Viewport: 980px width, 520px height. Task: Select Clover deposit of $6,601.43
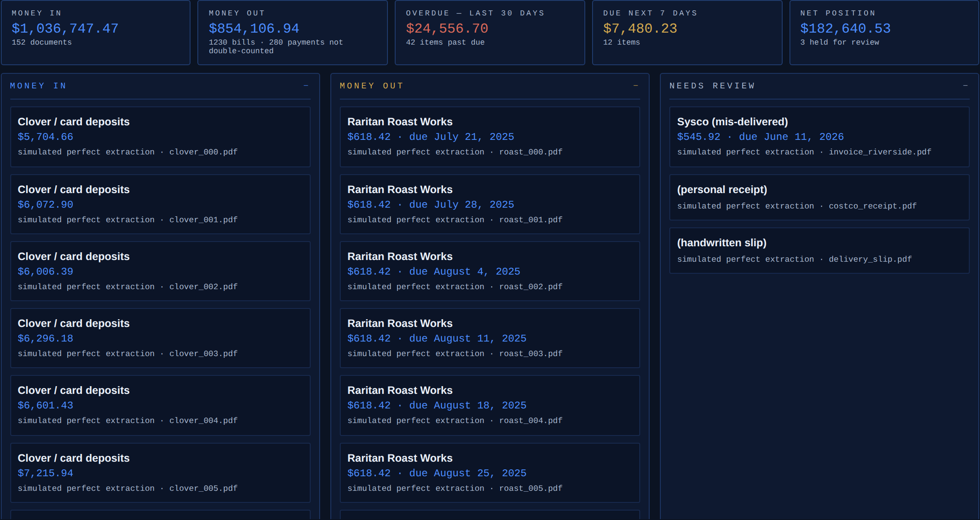point(160,405)
